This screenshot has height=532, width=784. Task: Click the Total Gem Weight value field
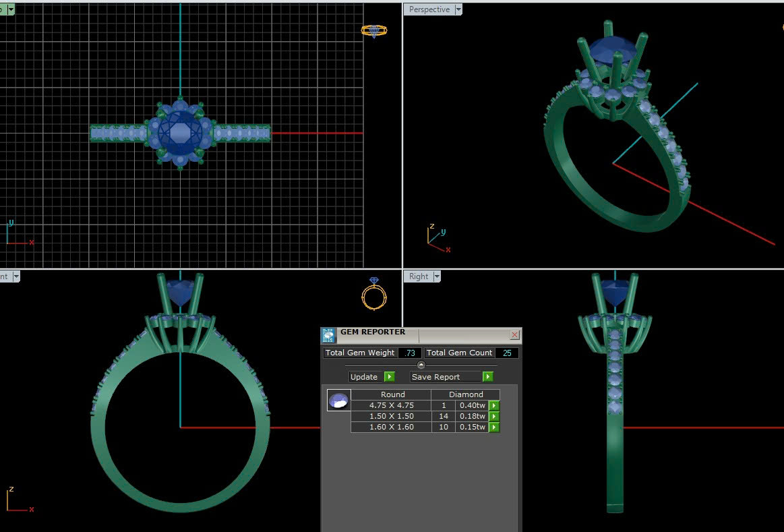410,353
